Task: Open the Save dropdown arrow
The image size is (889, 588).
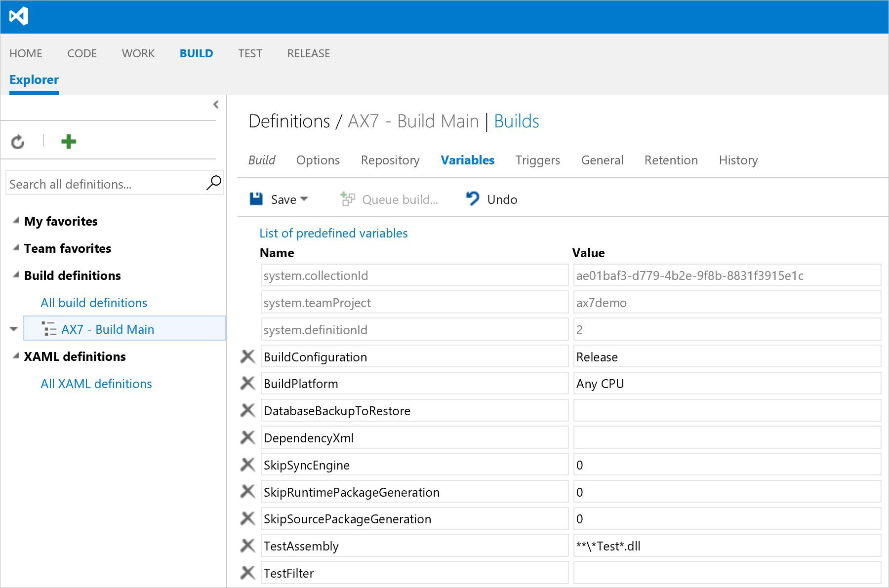Action: [304, 199]
